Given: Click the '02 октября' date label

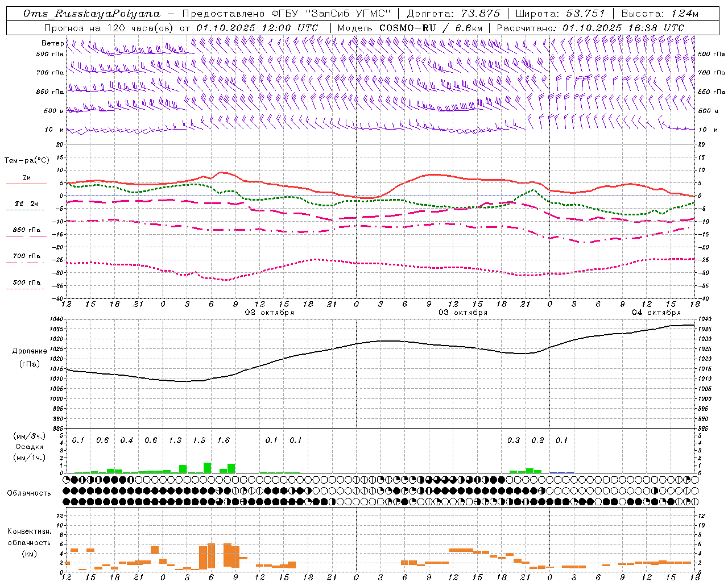Looking at the screenshot, I should [x=270, y=313].
